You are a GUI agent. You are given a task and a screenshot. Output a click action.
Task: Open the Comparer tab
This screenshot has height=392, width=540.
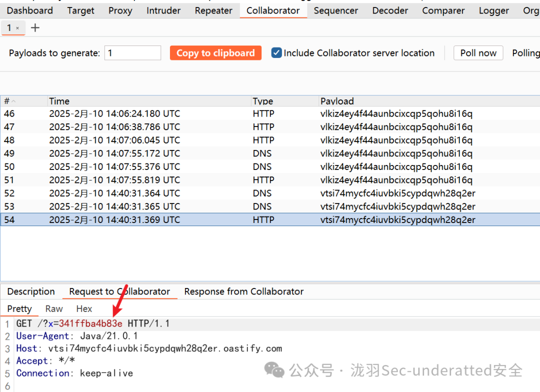[443, 10]
